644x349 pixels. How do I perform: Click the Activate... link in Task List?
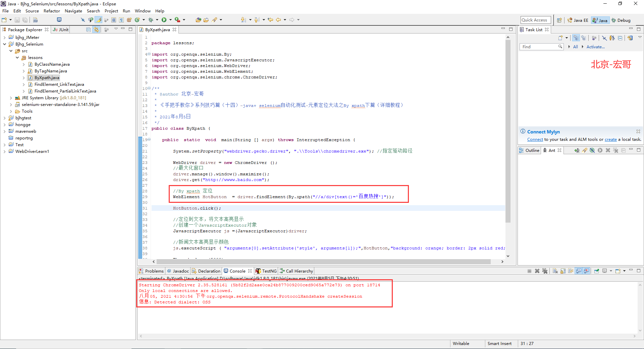595,47
